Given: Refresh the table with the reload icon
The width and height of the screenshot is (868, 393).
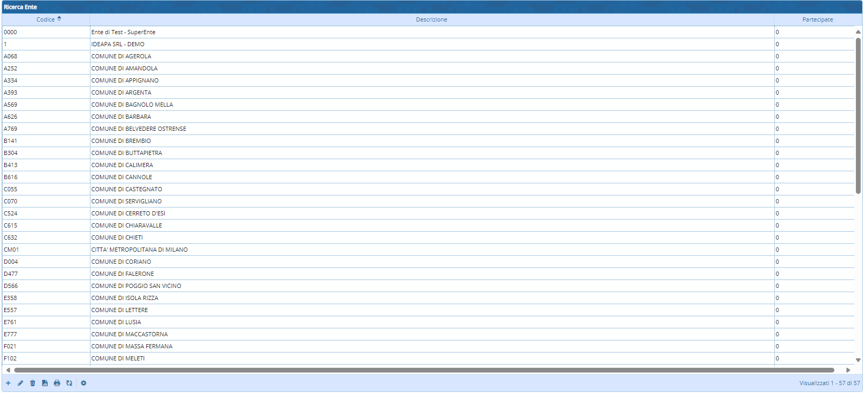Looking at the screenshot, I should pyautogui.click(x=69, y=383).
